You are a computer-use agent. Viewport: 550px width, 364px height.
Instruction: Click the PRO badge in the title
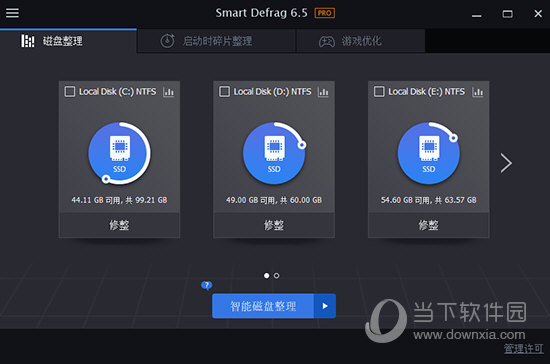point(324,13)
